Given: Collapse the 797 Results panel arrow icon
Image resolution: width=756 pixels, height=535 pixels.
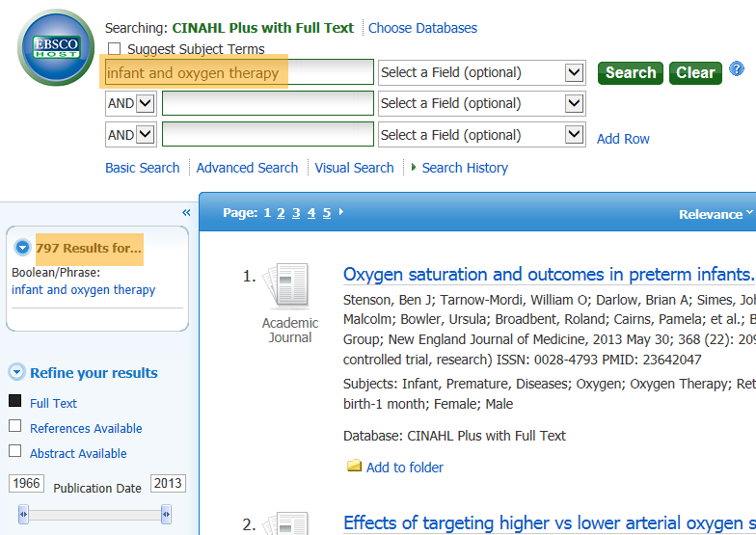Looking at the screenshot, I should coord(23,249).
